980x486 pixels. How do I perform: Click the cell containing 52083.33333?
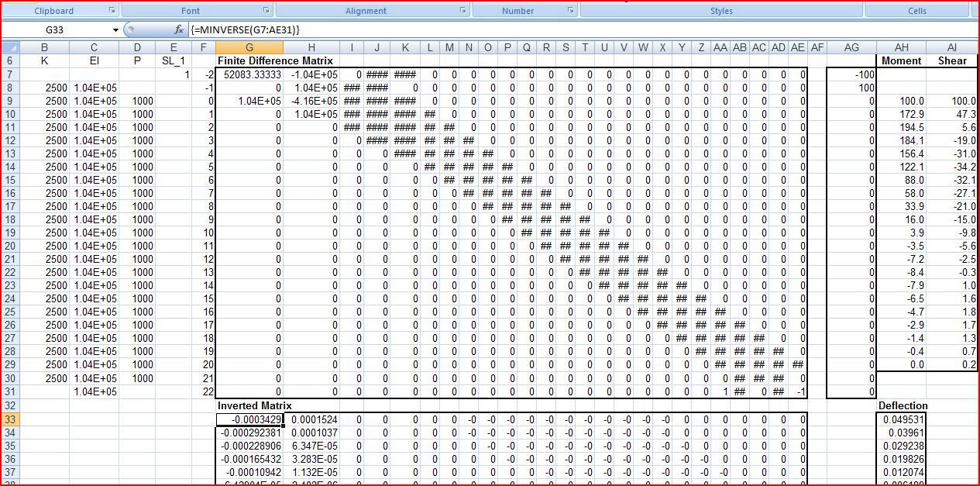(249, 74)
